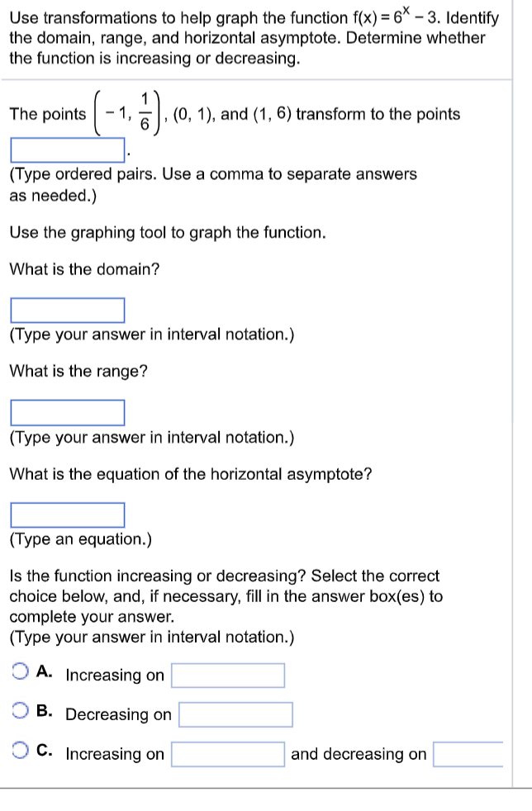Click the interval box beside choice B

pos(235,714)
